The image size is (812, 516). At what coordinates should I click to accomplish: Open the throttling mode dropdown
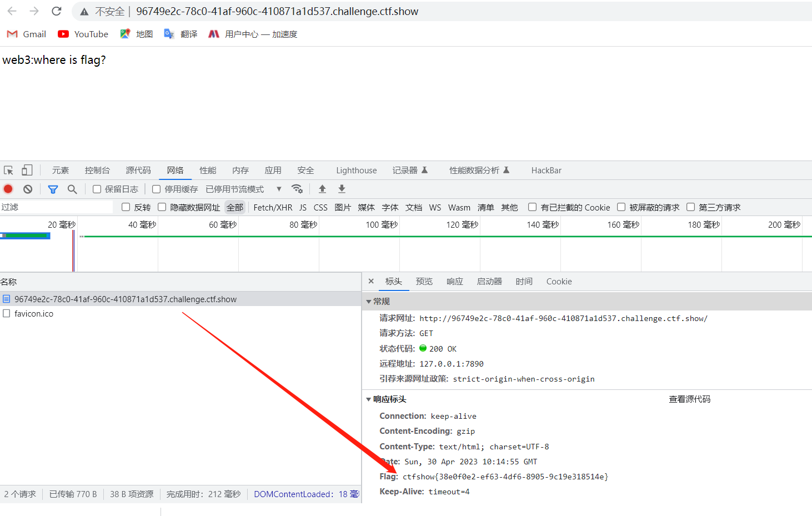(x=279, y=189)
